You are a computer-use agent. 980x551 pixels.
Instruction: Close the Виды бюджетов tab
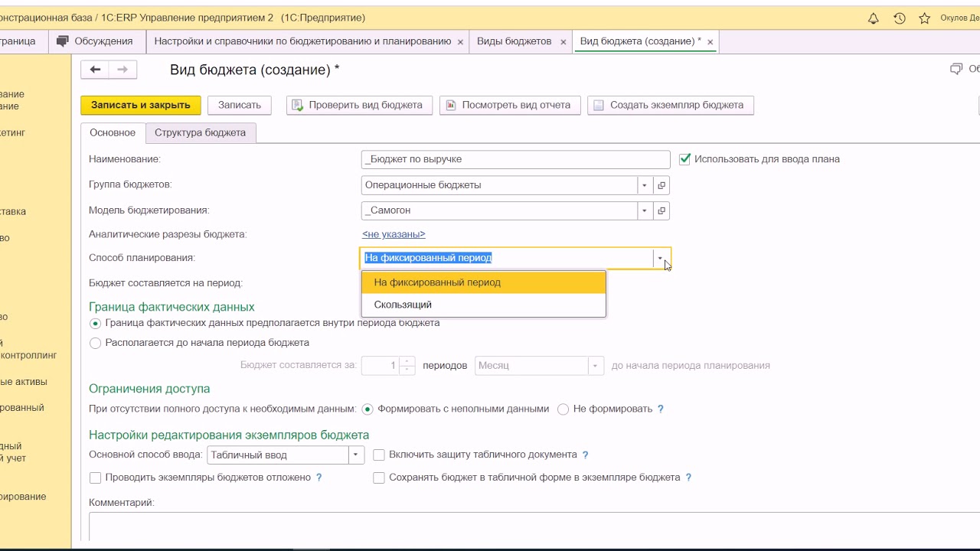point(563,42)
